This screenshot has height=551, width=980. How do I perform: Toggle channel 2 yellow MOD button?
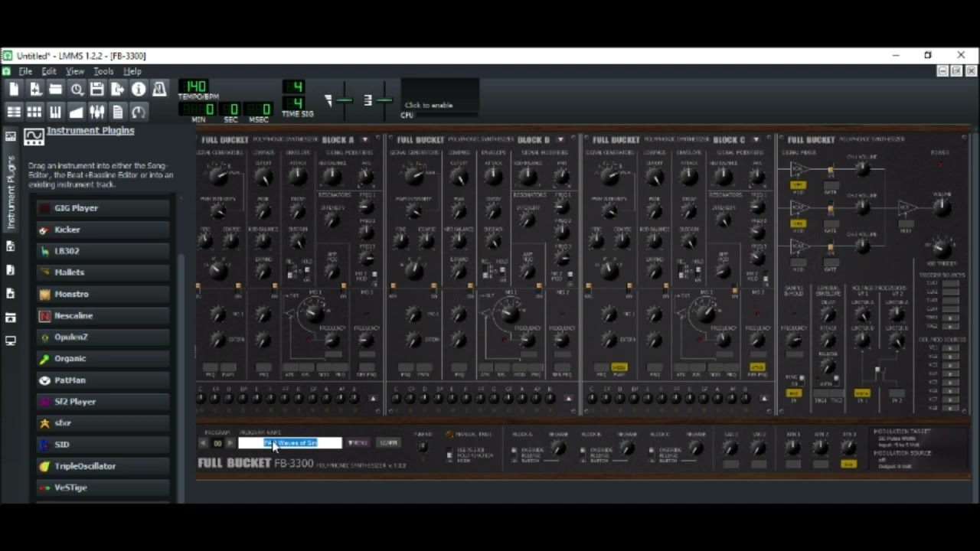[798, 223]
